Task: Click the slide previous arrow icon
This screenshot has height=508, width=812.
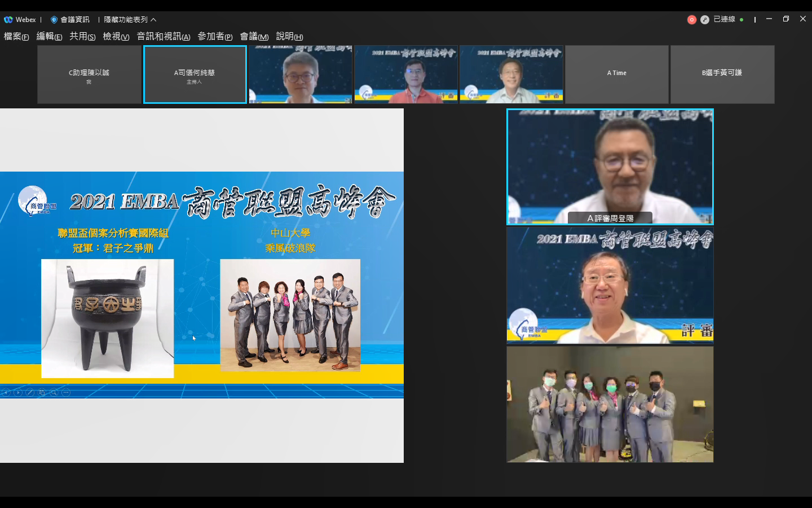Action: pos(6,392)
